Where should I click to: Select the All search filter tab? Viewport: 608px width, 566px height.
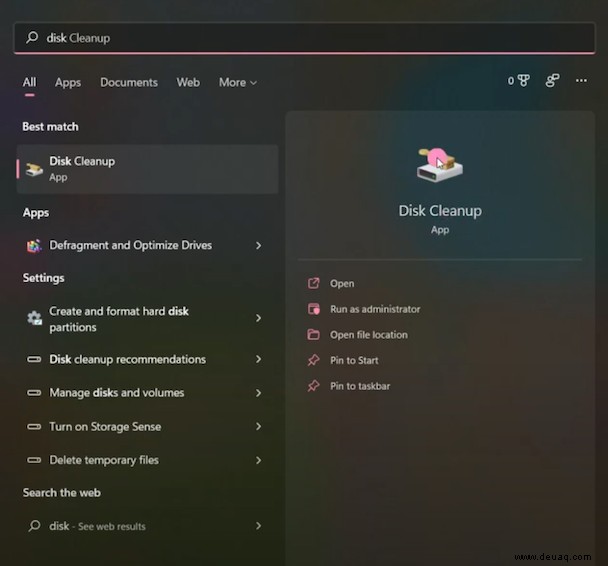(29, 82)
